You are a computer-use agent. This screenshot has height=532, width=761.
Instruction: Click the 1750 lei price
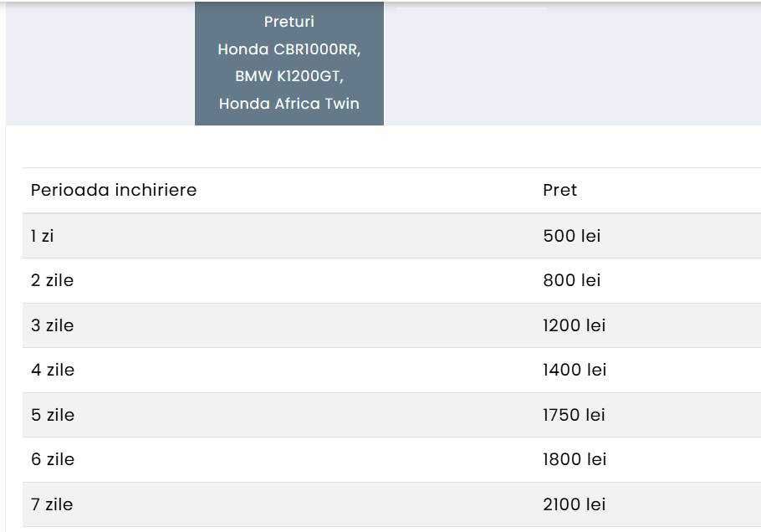575,415
